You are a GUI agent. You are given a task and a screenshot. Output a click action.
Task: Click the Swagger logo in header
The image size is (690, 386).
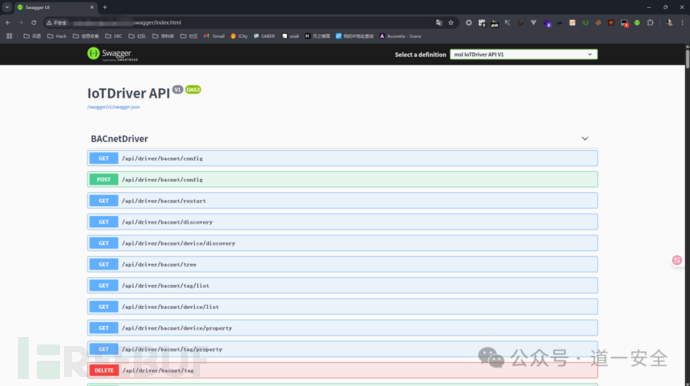[x=113, y=54]
